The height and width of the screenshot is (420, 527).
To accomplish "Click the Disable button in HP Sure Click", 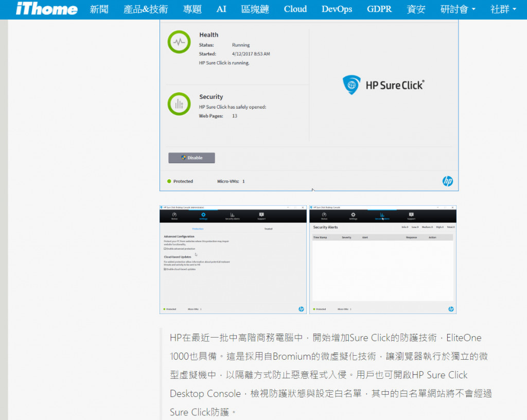I will [x=191, y=157].
